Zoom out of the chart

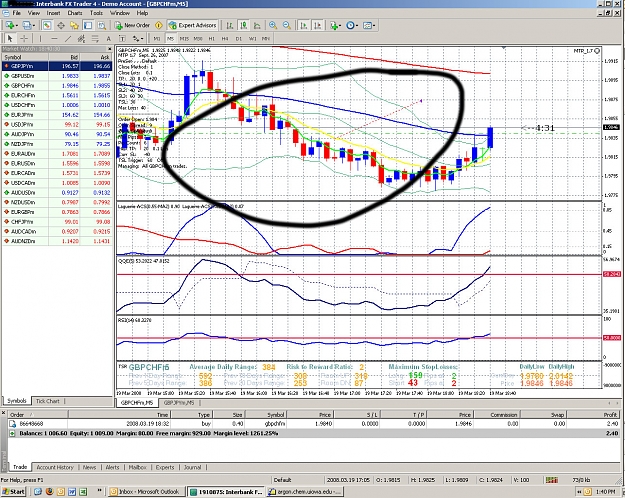(x=287, y=25)
